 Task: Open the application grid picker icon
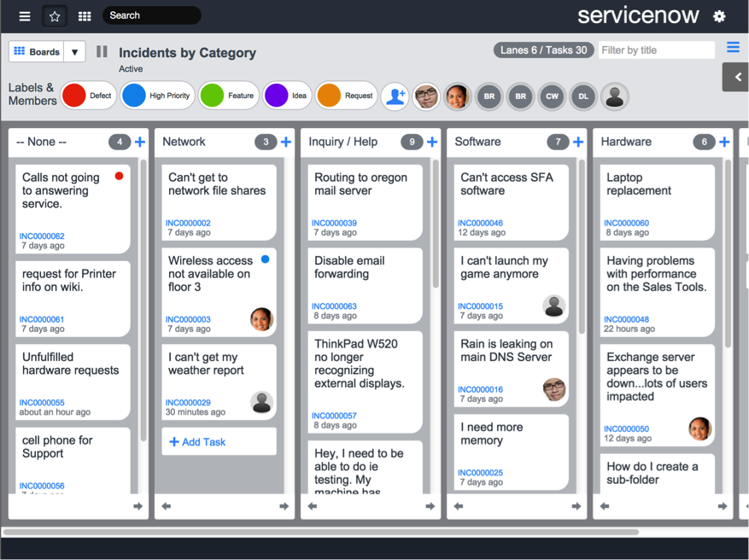pyautogui.click(x=85, y=15)
